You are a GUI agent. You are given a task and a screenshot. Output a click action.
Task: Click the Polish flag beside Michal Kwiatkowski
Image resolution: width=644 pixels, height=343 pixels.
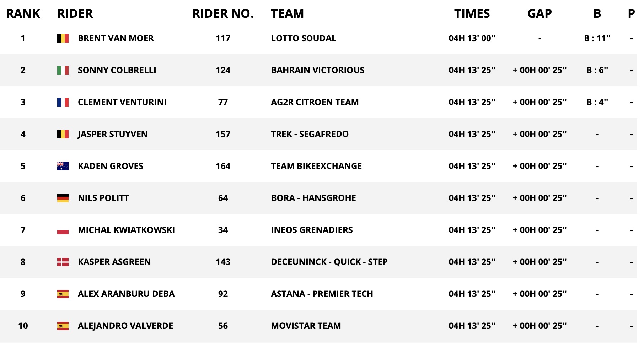coord(63,230)
